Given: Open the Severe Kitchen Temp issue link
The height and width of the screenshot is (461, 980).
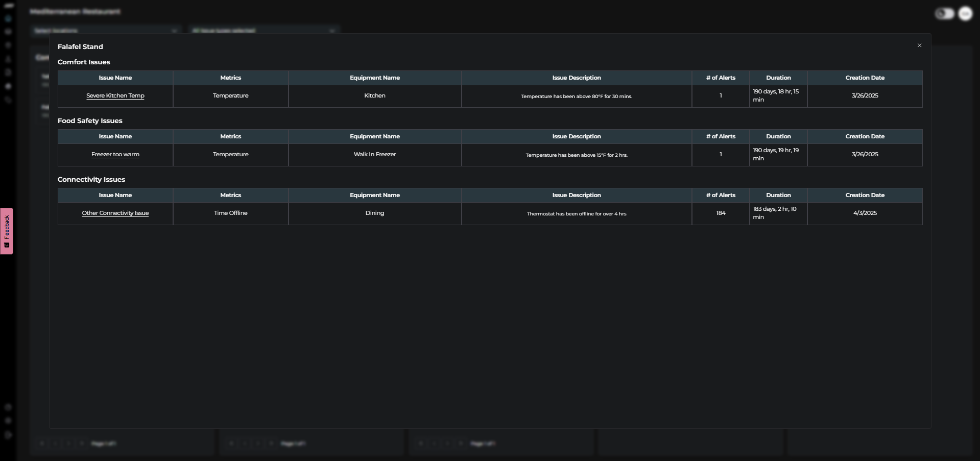Looking at the screenshot, I should 115,96.
